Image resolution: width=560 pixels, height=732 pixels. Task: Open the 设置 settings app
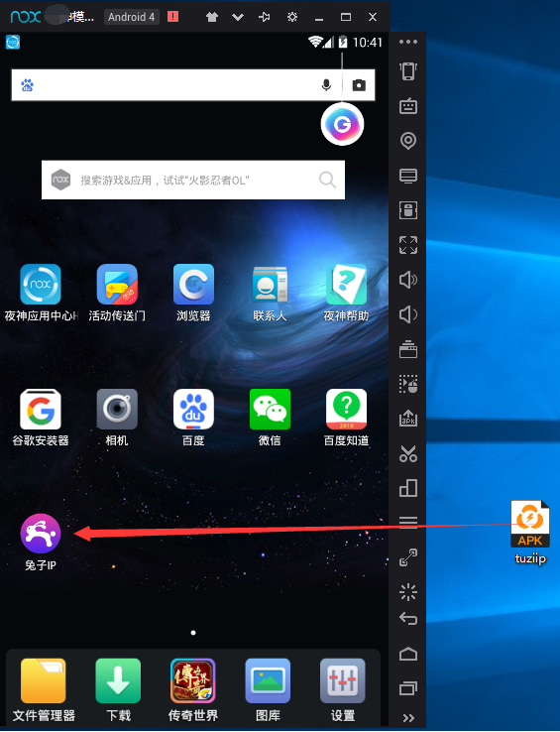click(343, 680)
